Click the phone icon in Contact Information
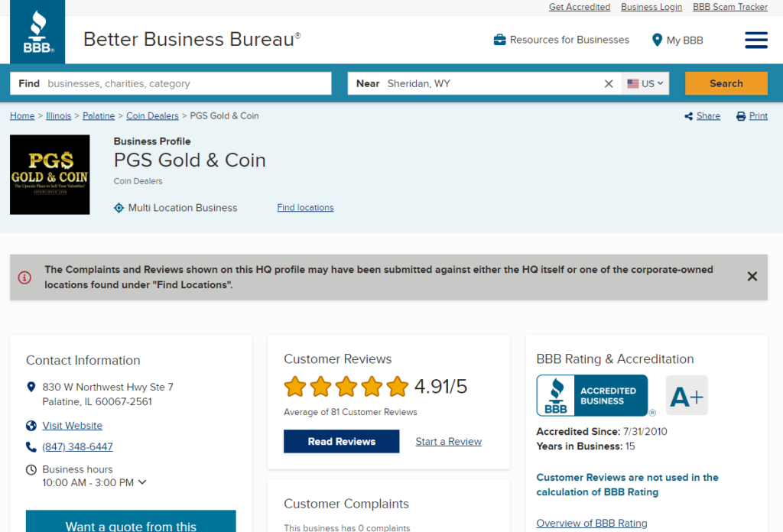The height and width of the screenshot is (532, 783). pyautogui.click(x=31, y=446)
